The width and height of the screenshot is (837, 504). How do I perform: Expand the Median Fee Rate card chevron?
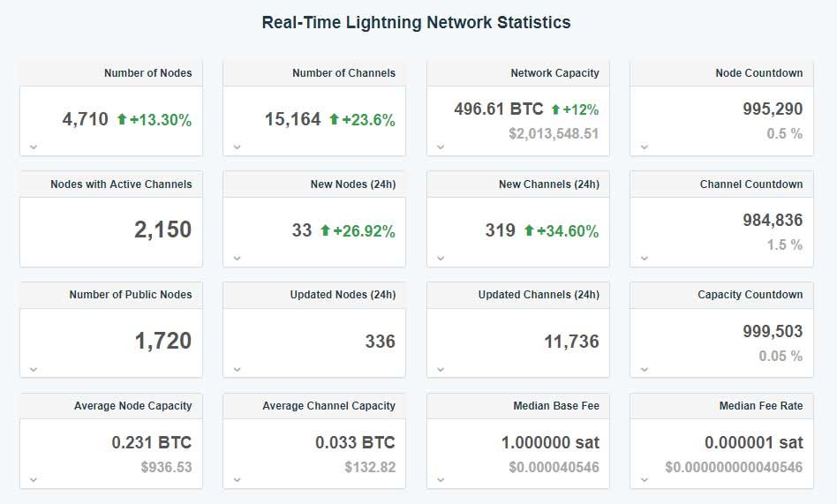pos(644,479)
